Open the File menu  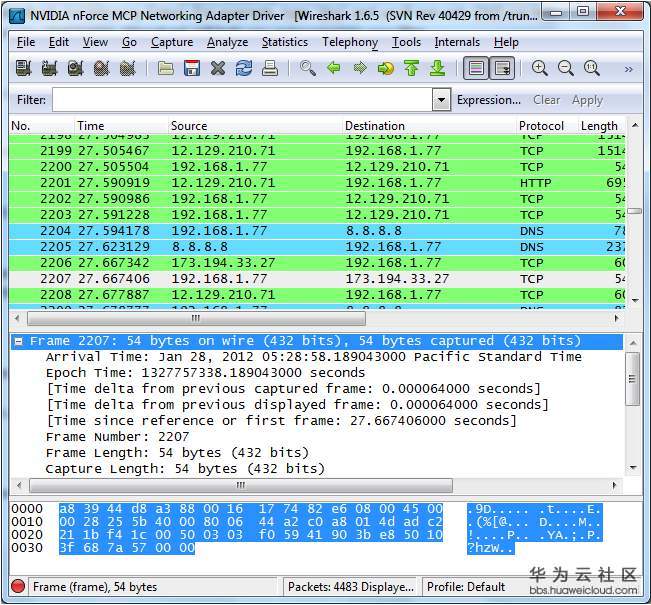pyautogui.click(x=26, y=42)
